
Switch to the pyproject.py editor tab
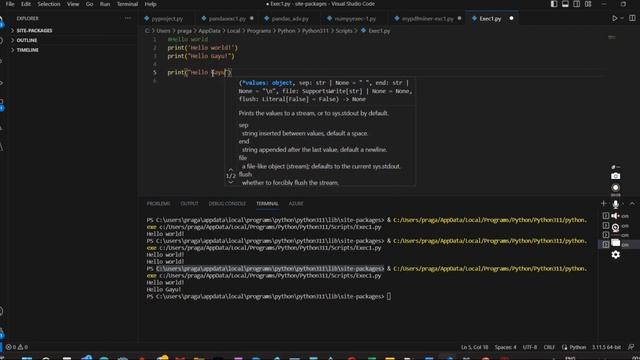coord(167,19)
